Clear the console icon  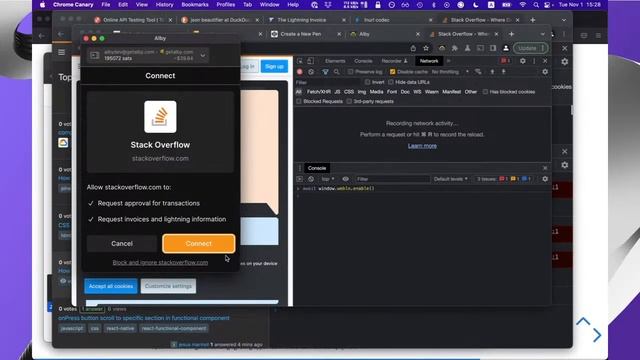coord(311,179)
